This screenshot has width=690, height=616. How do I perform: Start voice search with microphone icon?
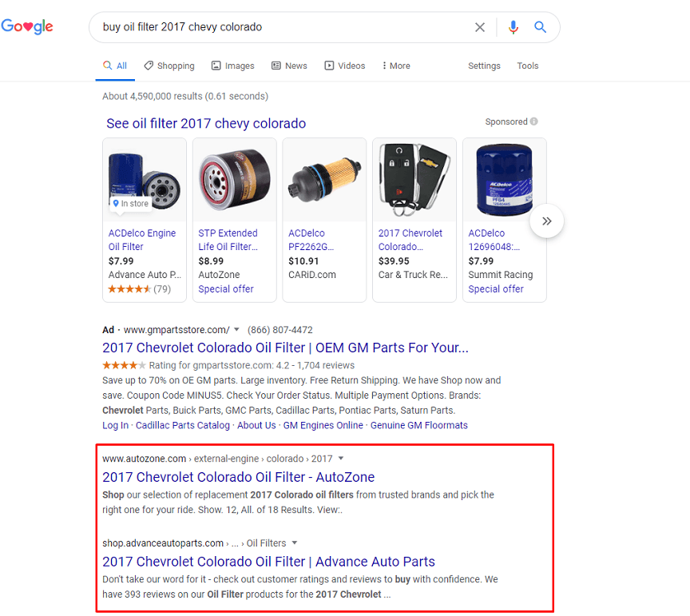[513, 27]
